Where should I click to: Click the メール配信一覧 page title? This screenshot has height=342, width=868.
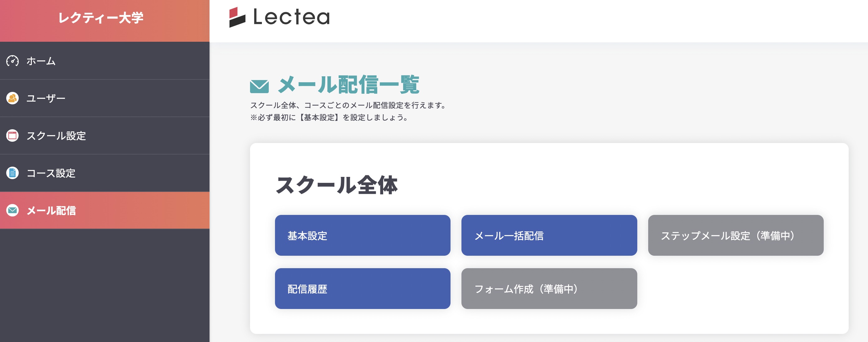348,84
